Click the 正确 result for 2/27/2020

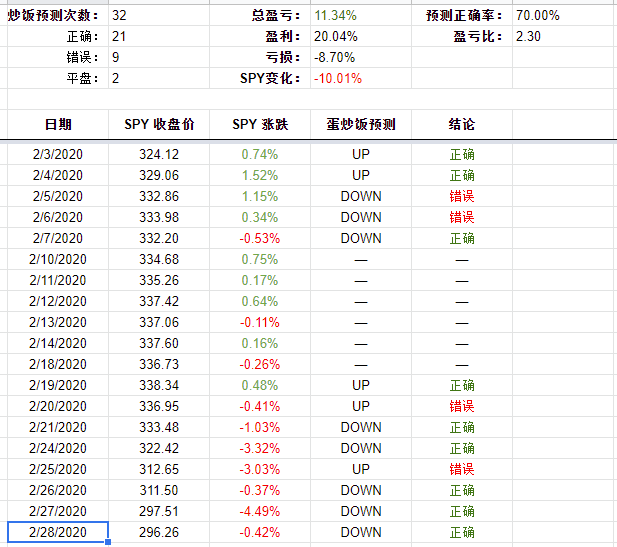click(462, 511)
